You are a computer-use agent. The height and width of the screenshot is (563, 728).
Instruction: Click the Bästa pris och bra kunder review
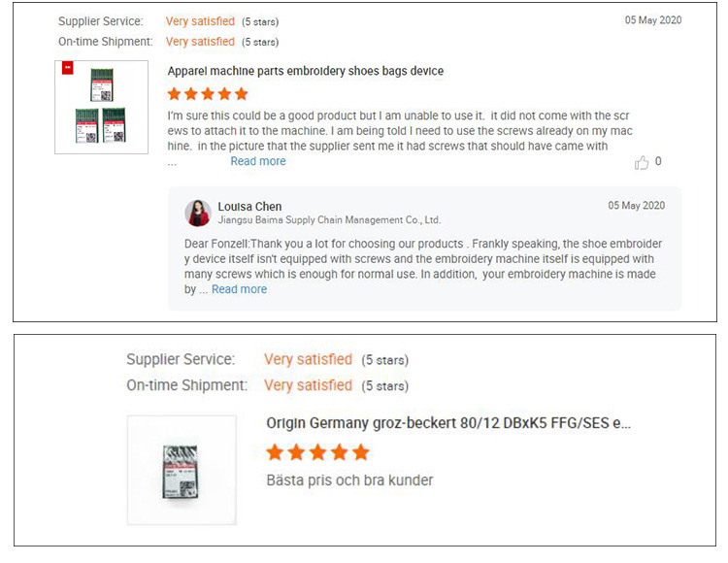pos(349,480)
